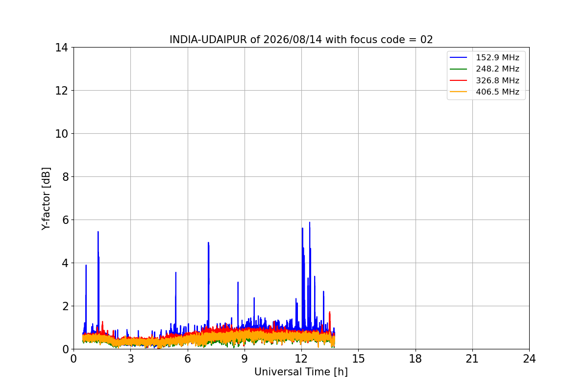Click the 6 tick on the Y-factor axis
588x392 pixels.
click(x=64, y=220)
